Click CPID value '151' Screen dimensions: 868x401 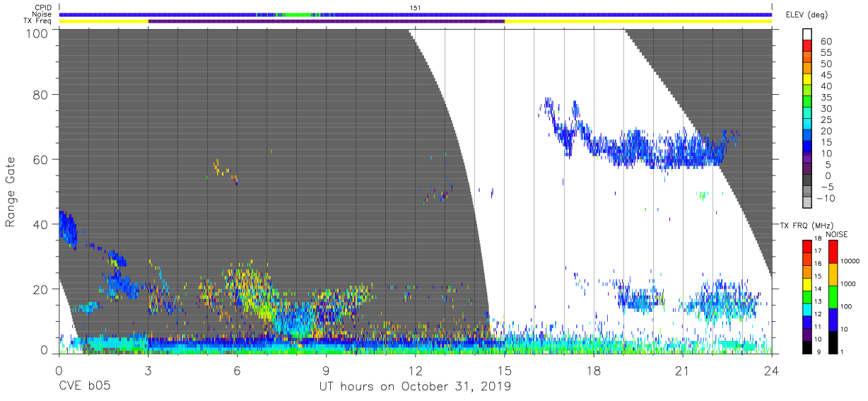(x=416, y=7)
